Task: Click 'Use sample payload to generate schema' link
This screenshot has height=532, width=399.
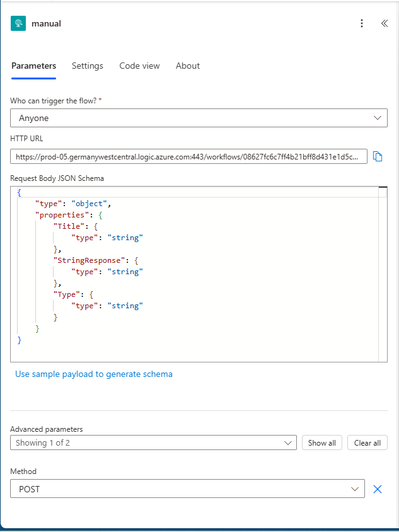Action: click(x=94, y=374)
